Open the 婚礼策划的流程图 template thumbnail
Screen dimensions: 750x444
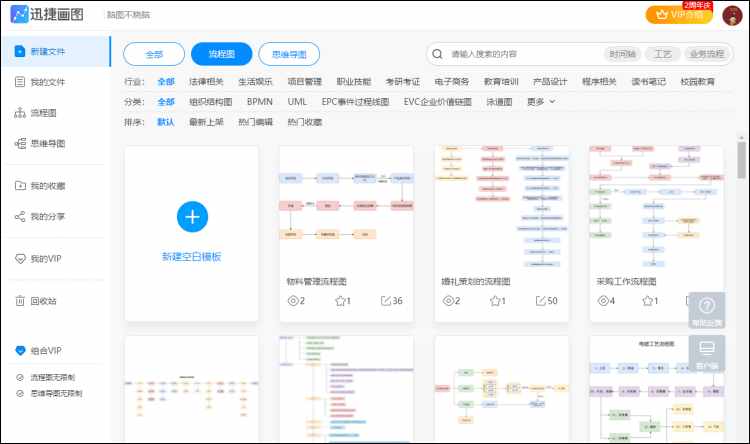coord(501,208)
